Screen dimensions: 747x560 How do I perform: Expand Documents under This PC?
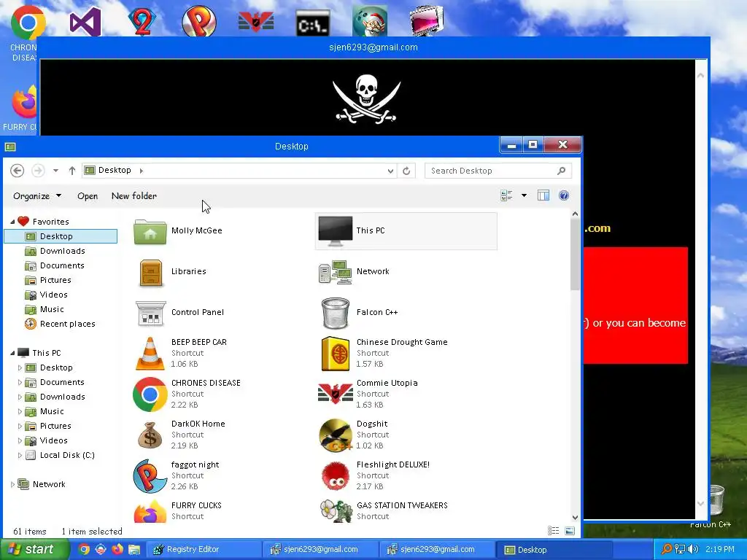pos(20,382)
